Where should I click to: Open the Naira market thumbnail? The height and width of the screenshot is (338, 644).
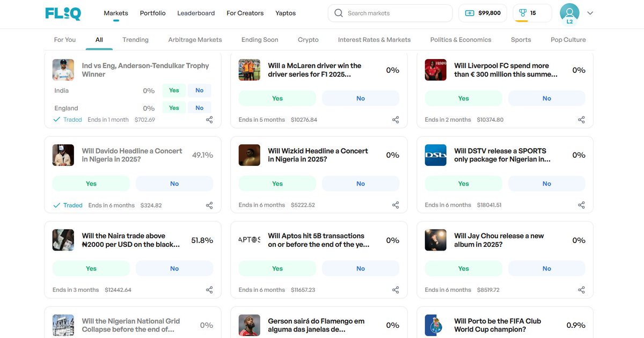click(x=63, y=240)
